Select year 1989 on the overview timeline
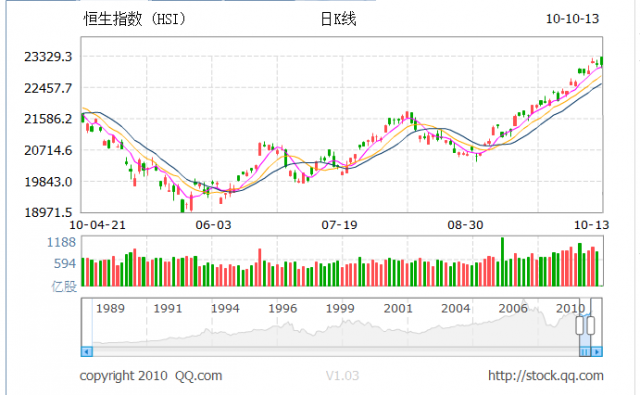Viewport: 640px width, 395px height. coord(110,308)
